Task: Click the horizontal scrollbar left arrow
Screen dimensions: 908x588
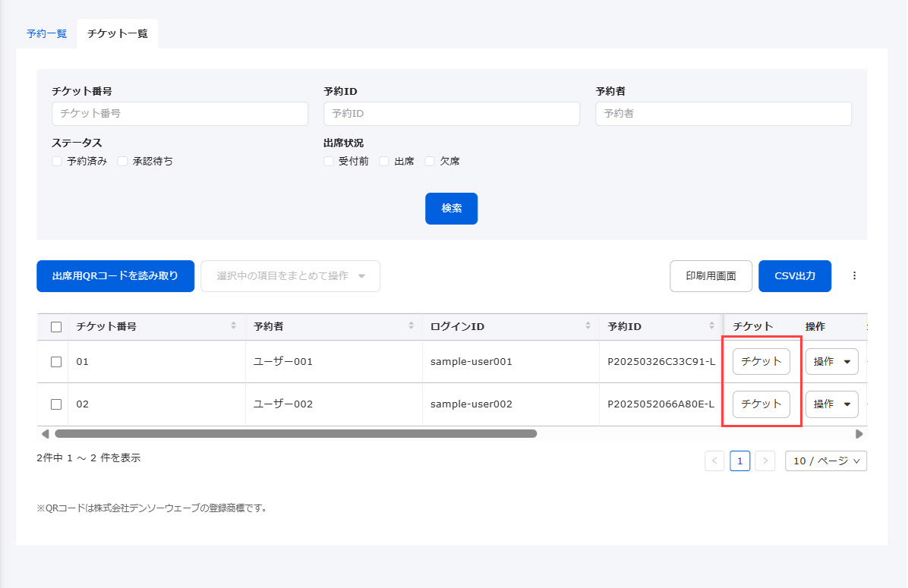Action: pos(45,434)
